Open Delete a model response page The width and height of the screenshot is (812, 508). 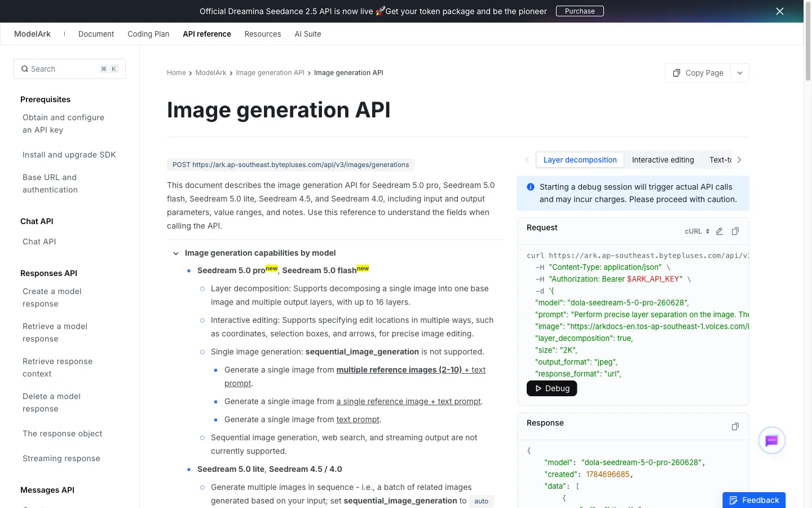(52, 402)
